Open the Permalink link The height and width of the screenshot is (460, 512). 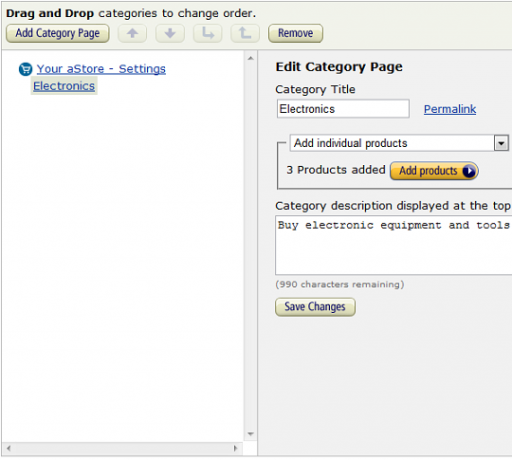pyautogui.click(x=450, y=109)
